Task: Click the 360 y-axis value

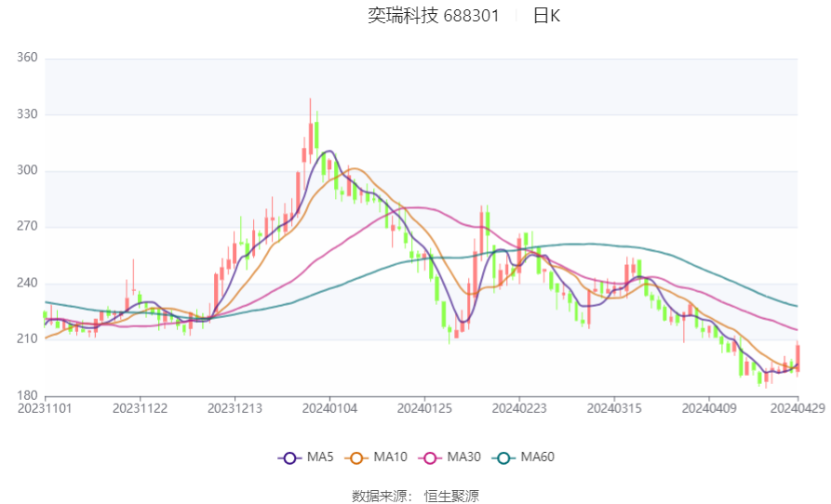Action: [x=27, y=57]
